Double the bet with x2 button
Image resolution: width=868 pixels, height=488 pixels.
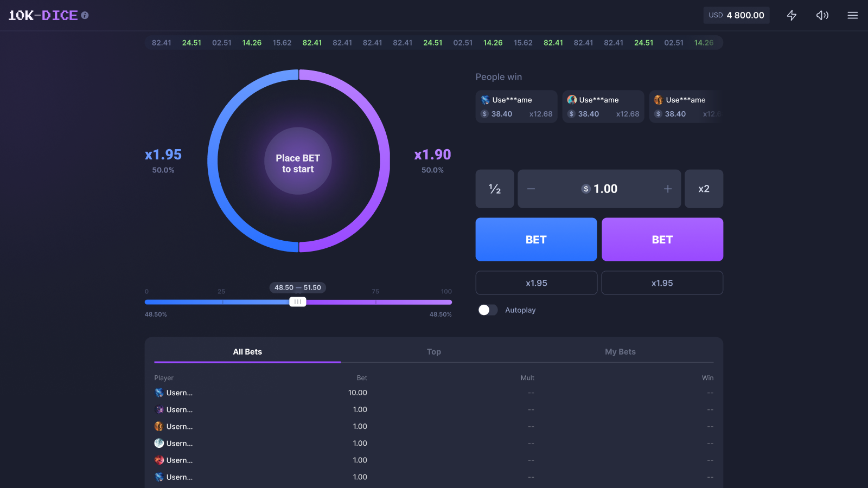(x=704, y=189)
